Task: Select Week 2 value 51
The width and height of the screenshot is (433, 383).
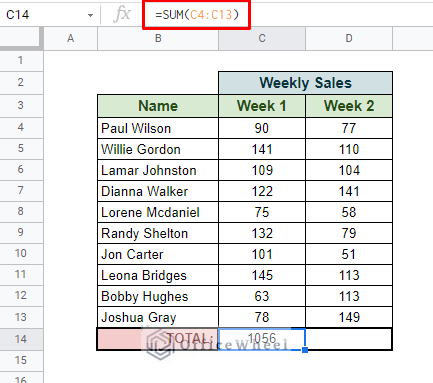Action: pos(349,254)
